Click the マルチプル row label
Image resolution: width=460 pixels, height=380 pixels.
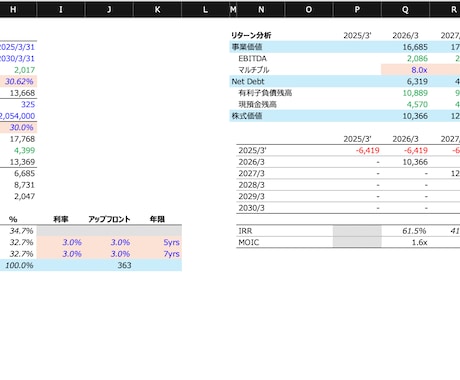click(254, 70)
